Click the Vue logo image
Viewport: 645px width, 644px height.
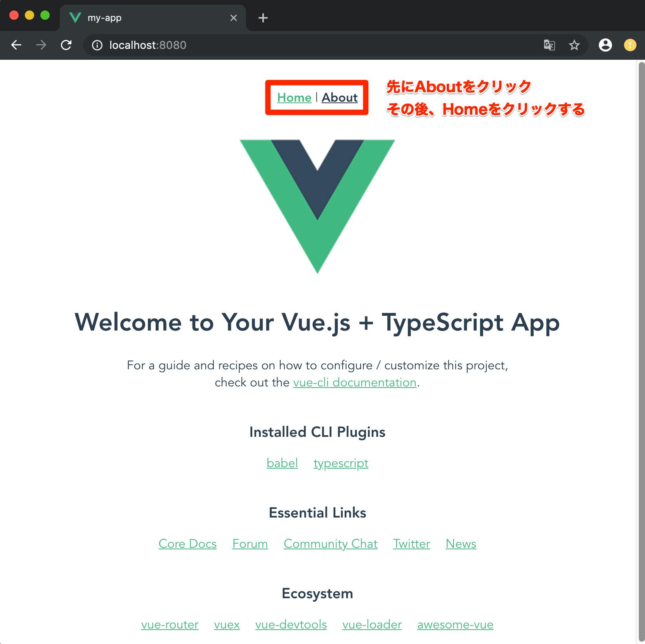pyautogui.click(x=317, y=206)
